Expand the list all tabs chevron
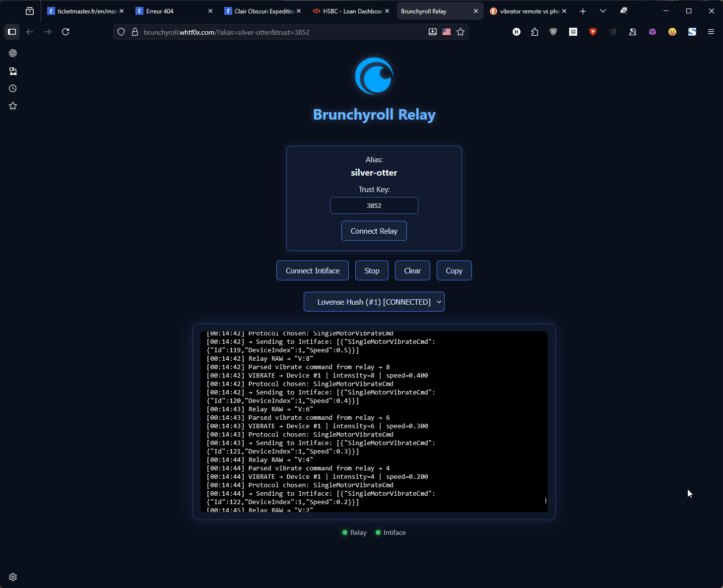This screenshot has width=723, height=588. (x=602, y=11)
